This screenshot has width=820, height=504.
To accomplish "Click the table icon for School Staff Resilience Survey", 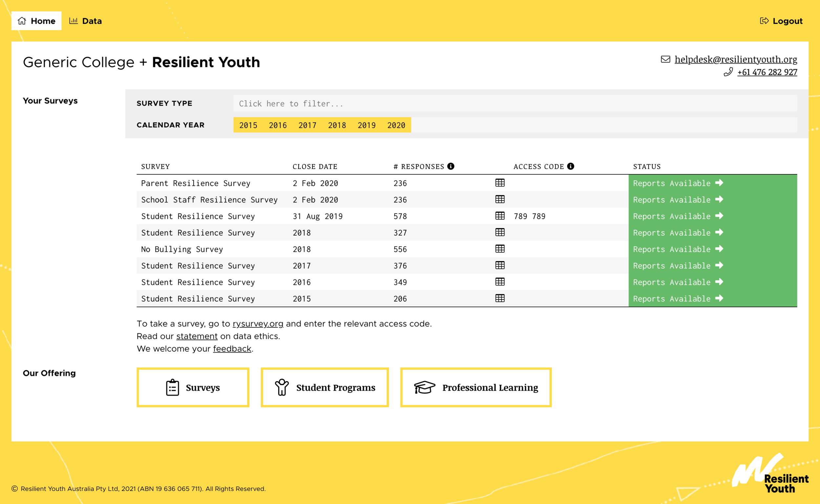I will click(500, 199).
